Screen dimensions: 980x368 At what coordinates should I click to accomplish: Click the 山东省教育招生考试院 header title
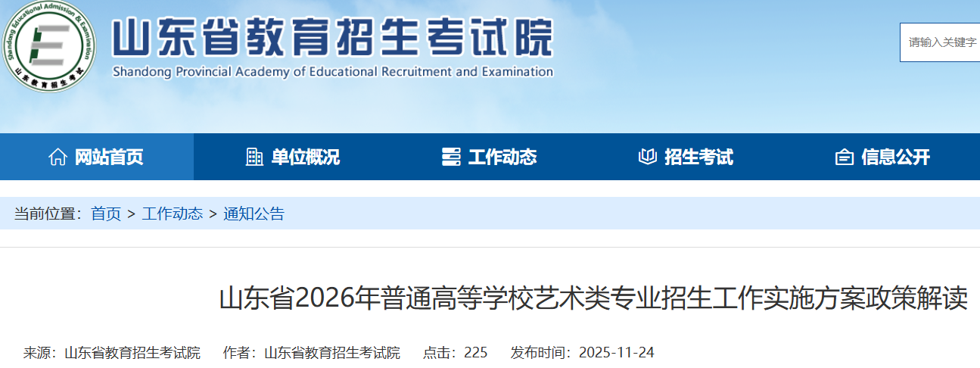[333, 38]
